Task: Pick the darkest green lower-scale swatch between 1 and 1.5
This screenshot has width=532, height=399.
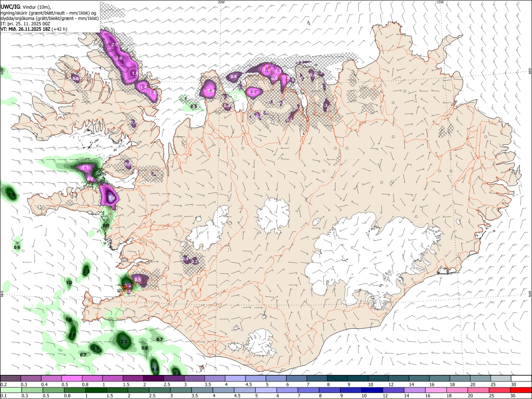Action: click(x=96, y=390)
